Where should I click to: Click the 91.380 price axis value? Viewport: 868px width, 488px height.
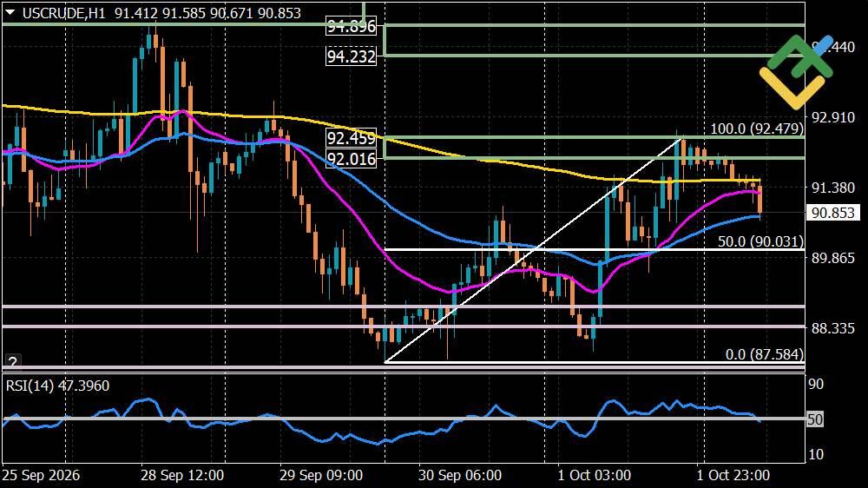pos(832,188)
